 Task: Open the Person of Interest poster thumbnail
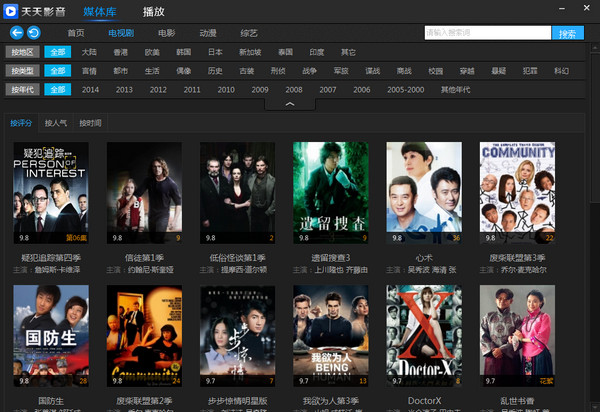coord(51,193)
